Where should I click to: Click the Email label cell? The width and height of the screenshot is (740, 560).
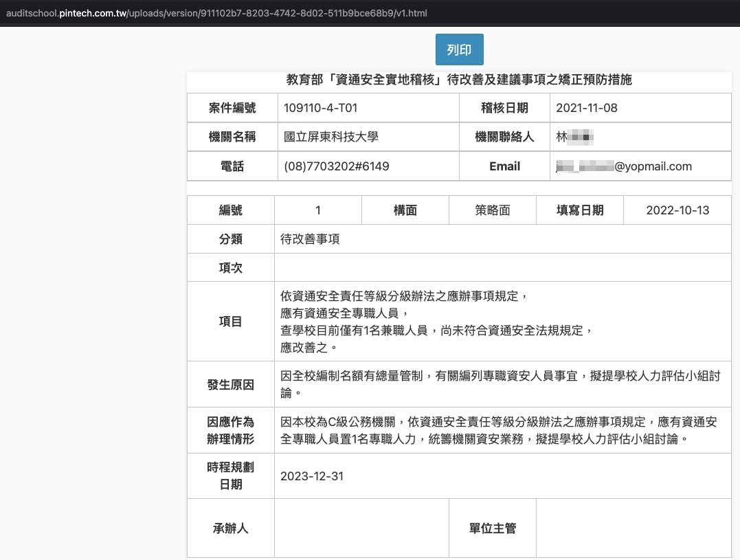tap(504, 166)
